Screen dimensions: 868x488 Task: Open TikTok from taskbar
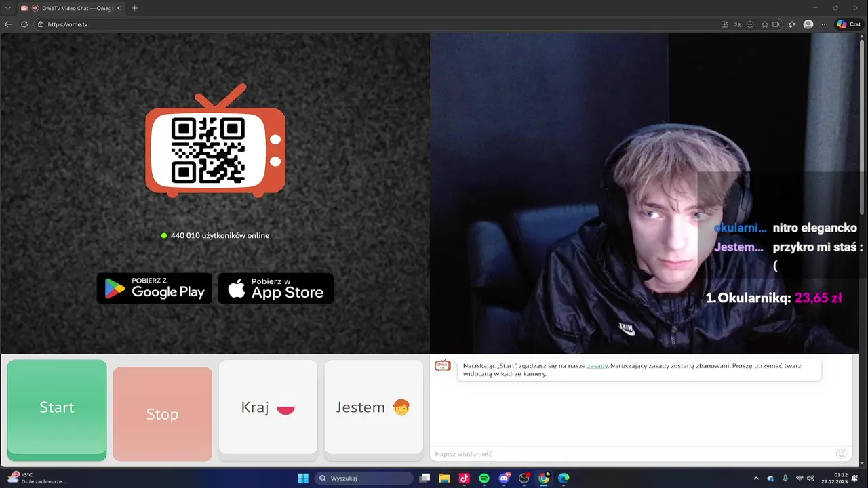pyautogui.click(x=464, y=479)
